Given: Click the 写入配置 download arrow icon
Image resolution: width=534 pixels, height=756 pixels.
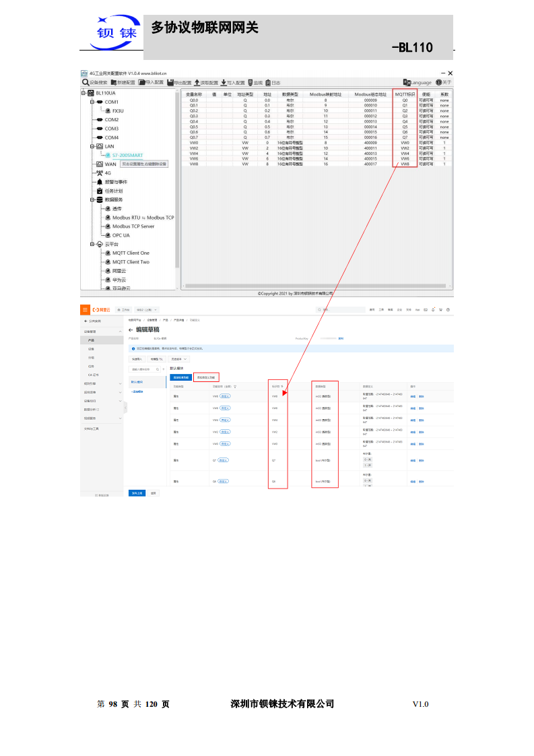Looking at the screenshot, I should pos(224,82).
